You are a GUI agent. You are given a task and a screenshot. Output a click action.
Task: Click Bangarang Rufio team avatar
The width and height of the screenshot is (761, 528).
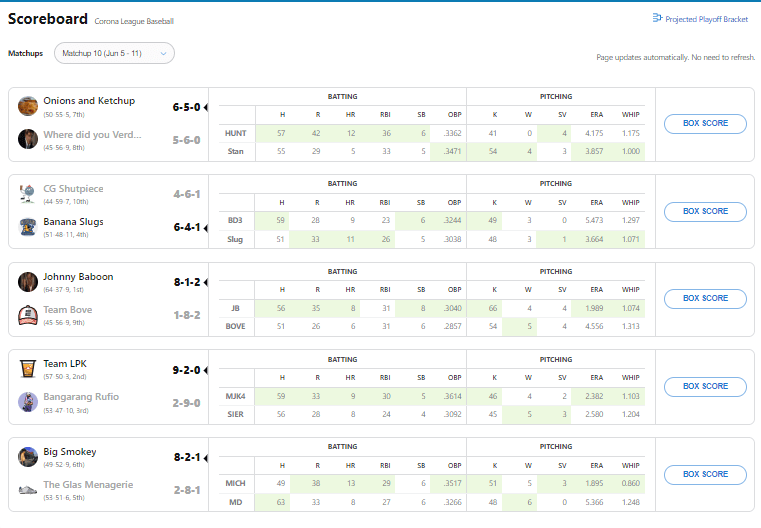[28, 402]
